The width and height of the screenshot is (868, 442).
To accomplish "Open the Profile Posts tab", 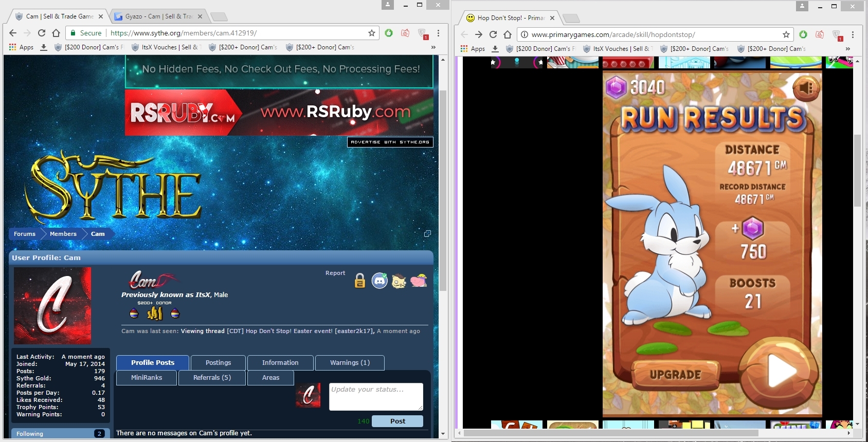I will 153,362.
